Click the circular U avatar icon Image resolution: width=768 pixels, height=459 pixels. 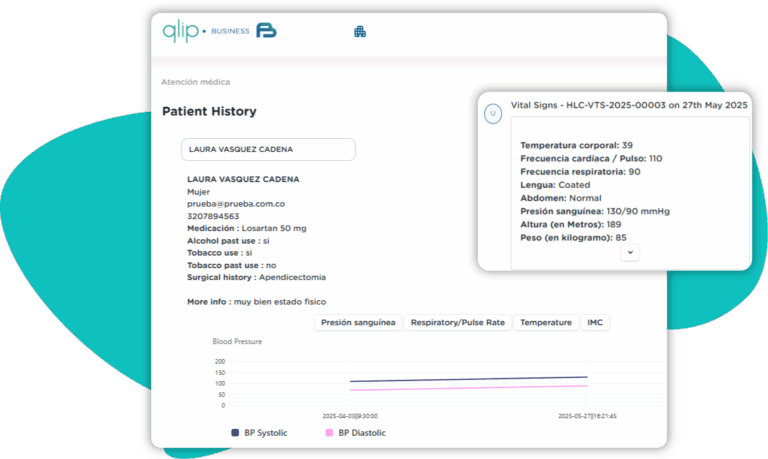click(492, 114)
